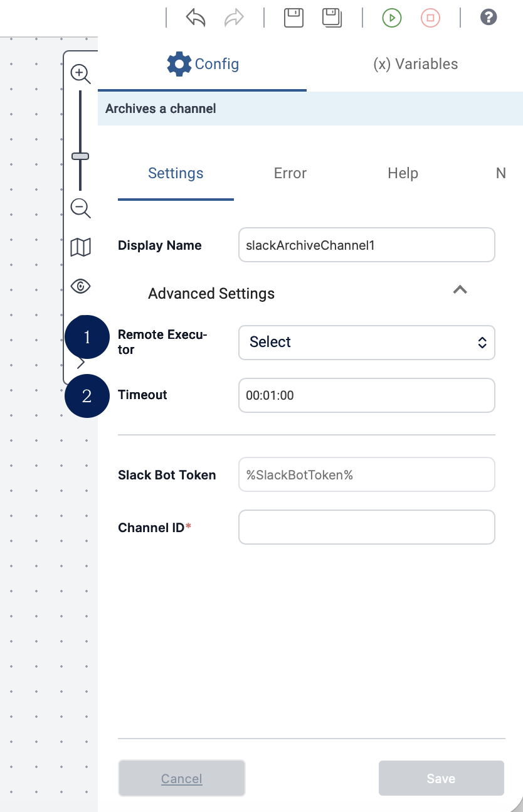Click the redo arrow icon
The width and height of the screenshot is (523, 812).
click(x=234, y=18)
